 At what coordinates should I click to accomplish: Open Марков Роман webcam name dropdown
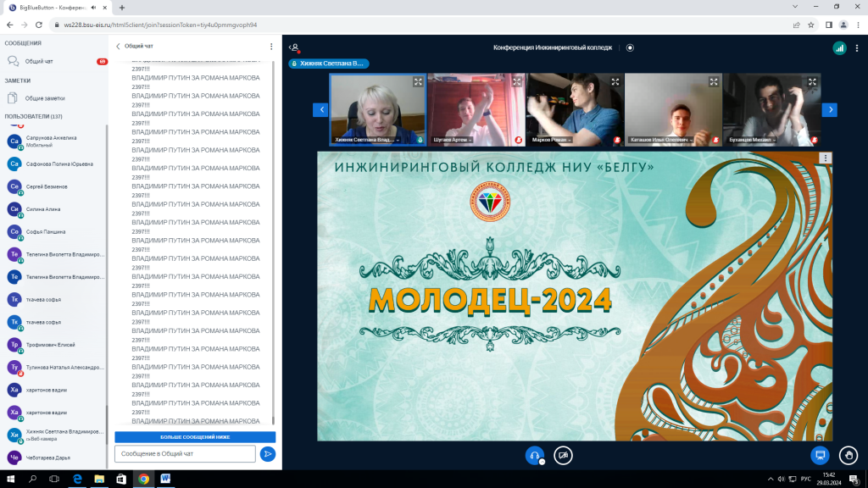point(551,140)
